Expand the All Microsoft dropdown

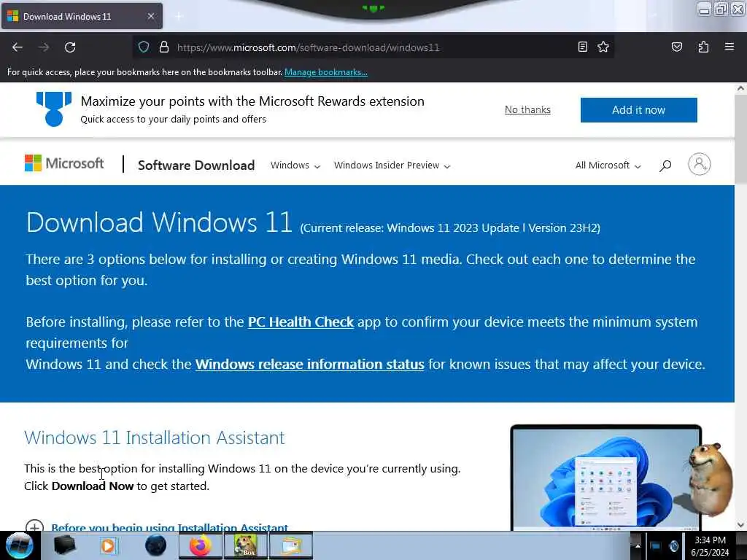pos(608,166)
